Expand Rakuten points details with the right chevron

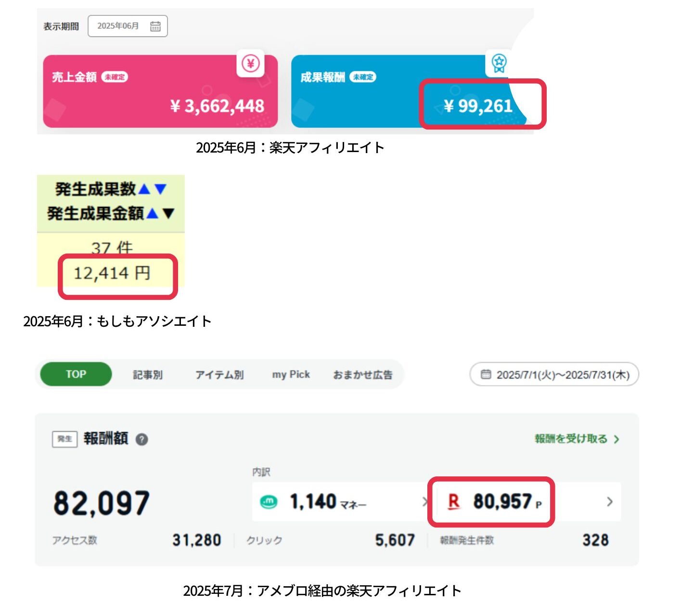tap(610, 501)
